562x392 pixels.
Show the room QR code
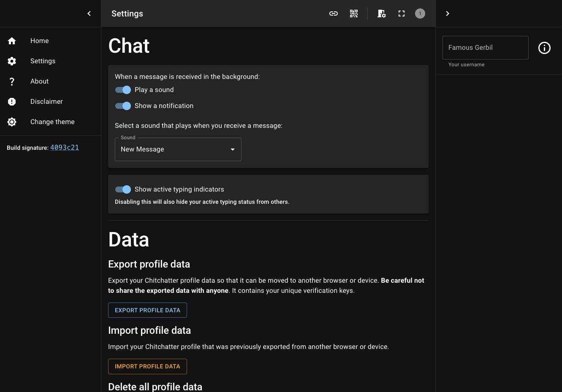pos(354,14)
